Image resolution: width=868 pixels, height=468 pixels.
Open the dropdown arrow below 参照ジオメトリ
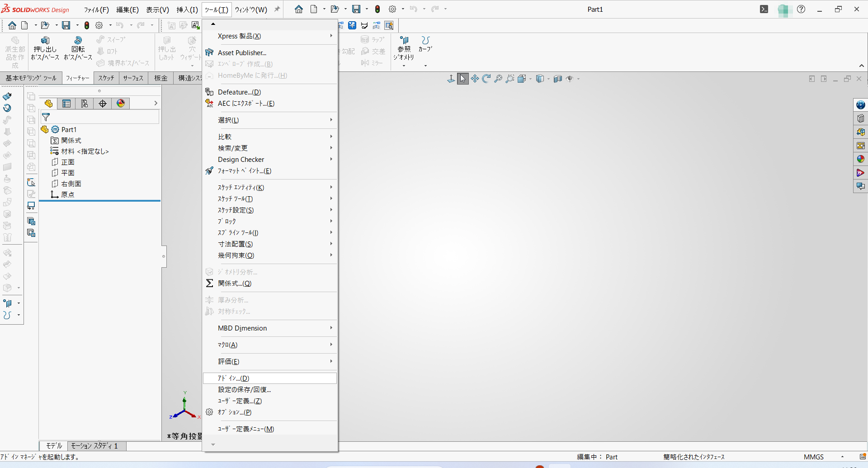click(404, 66)
